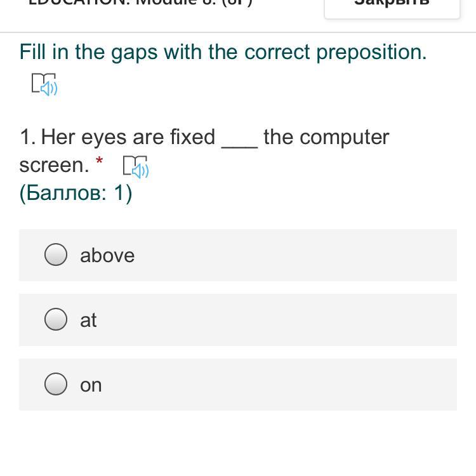Click the "Her eyes are fixed" question text
The width and height of the screenshot is (476, 476).
click(x=127, y=137)
